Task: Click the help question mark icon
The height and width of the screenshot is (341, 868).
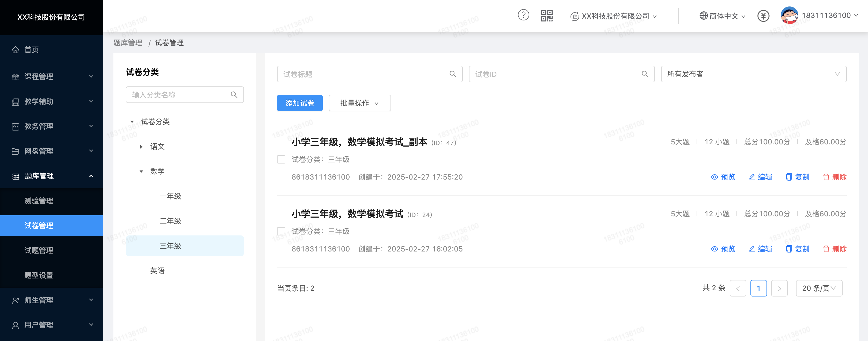Action: tap(523, 15)
